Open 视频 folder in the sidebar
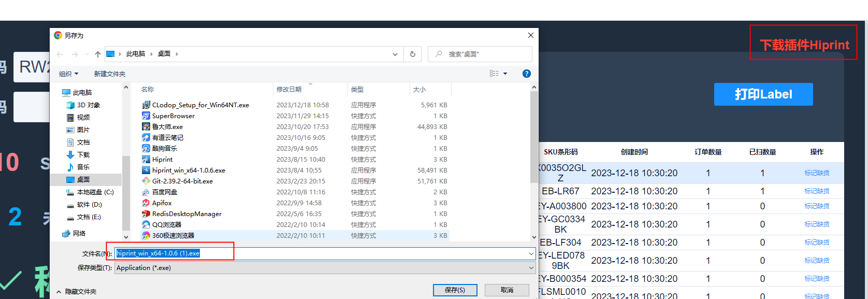 coord(78,117)
